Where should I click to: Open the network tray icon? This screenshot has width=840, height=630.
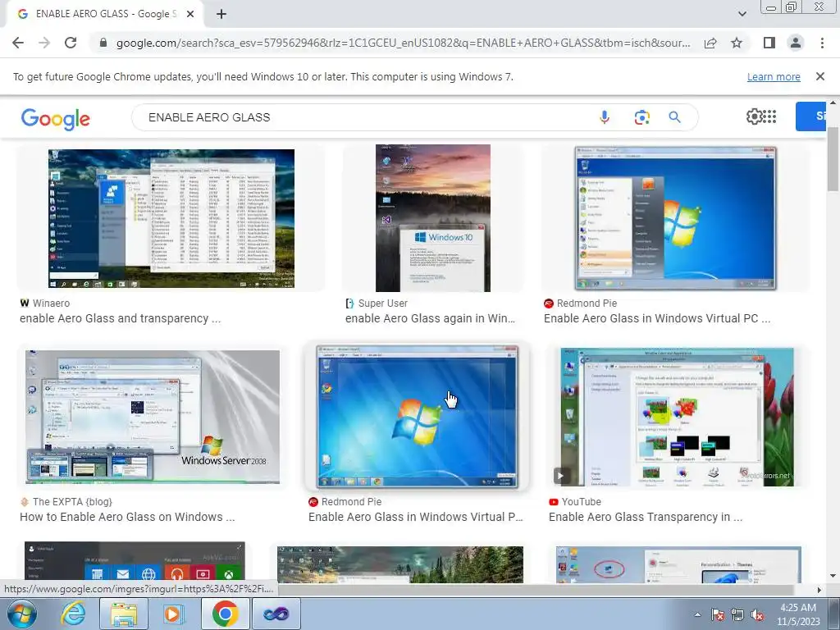[x=737, y=614]
